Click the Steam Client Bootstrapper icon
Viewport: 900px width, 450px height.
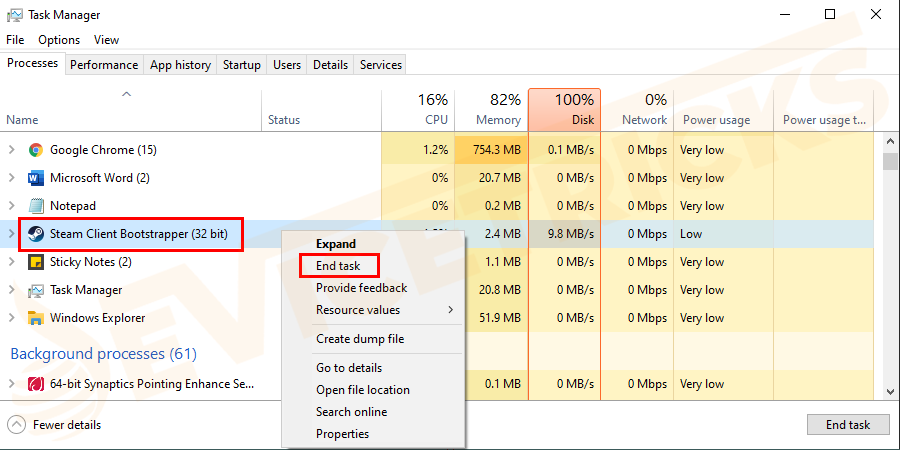(36, 234)
